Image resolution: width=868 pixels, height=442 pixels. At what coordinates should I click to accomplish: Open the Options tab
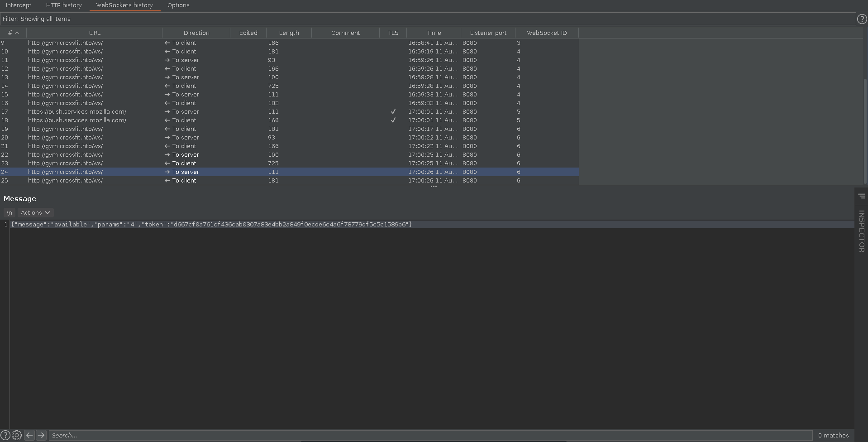point(178,5)
